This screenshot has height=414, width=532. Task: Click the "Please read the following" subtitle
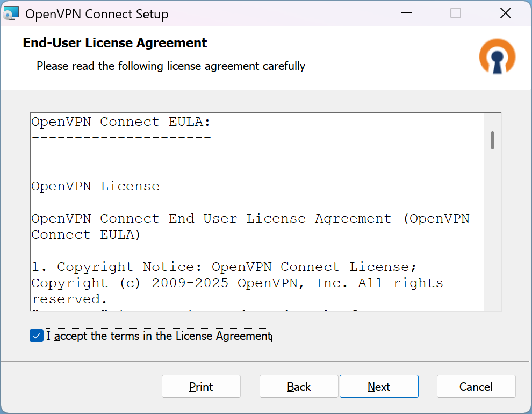171,66
